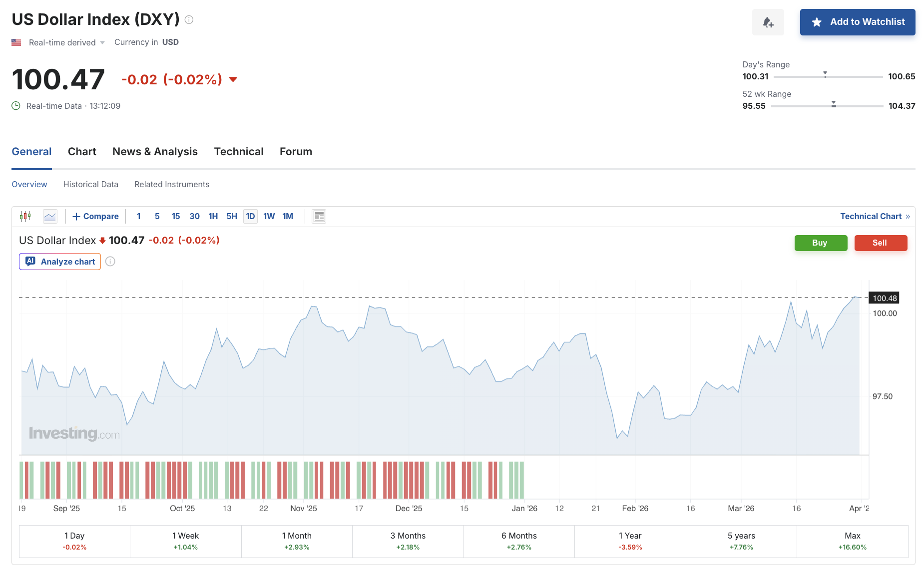The image size is (924, 569).
Task: Click the Day's Range slider marker
Action: click(825, 74)
